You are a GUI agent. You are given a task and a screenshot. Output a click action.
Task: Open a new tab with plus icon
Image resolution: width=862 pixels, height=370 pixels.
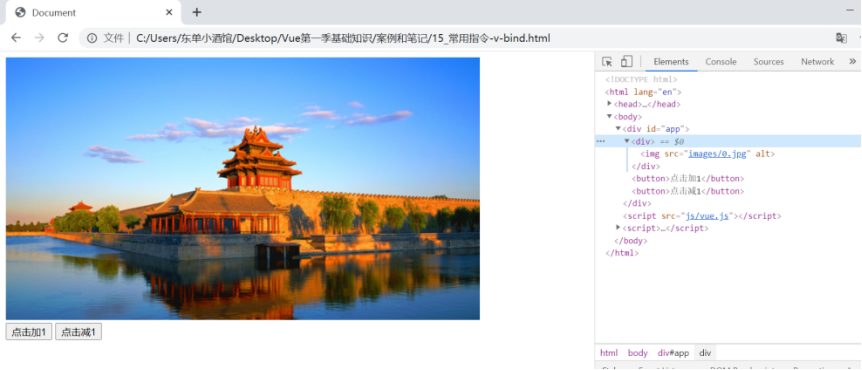[196, 12]
